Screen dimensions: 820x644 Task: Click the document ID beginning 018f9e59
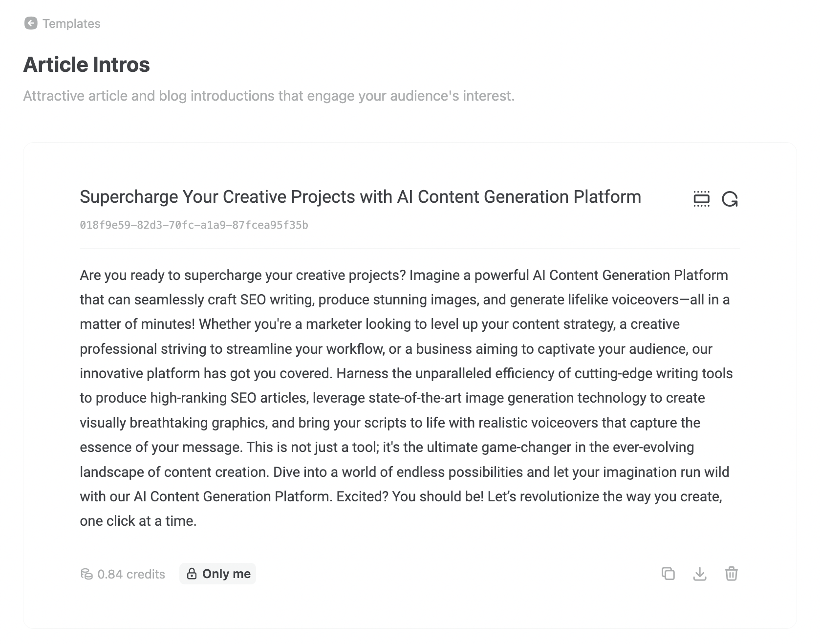(x=194, y=225)
